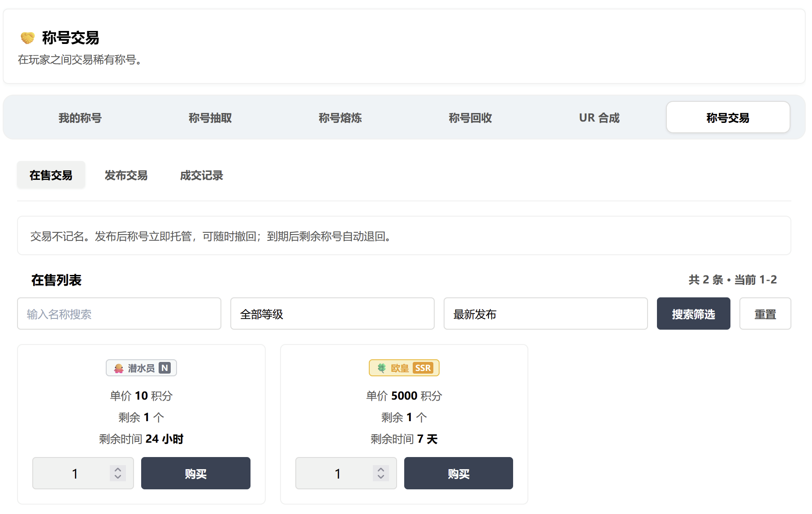Image resolution: width=812 pixels, height=514 pixels.
Task: Click the 重置 reset button
Action: click(x=765, y=314)
